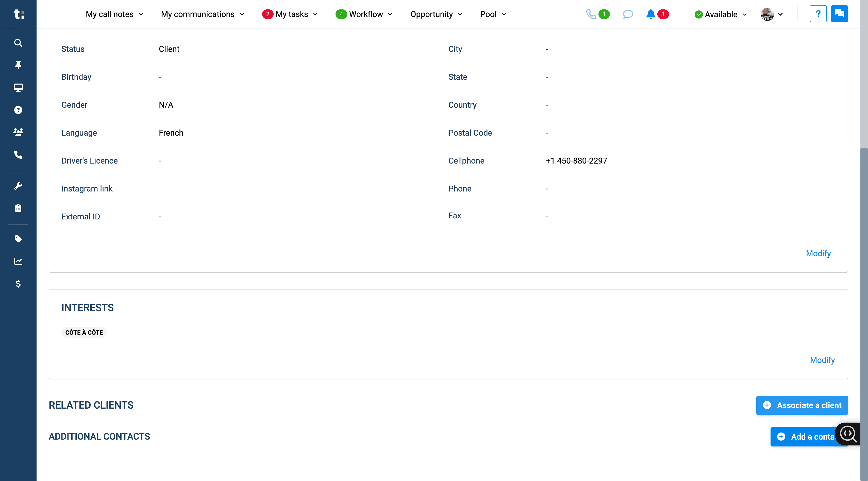The width and height of the screenshot is (868, 481).
Task: Open the tag icon in sidebar
Action: [x=18, y=239]
